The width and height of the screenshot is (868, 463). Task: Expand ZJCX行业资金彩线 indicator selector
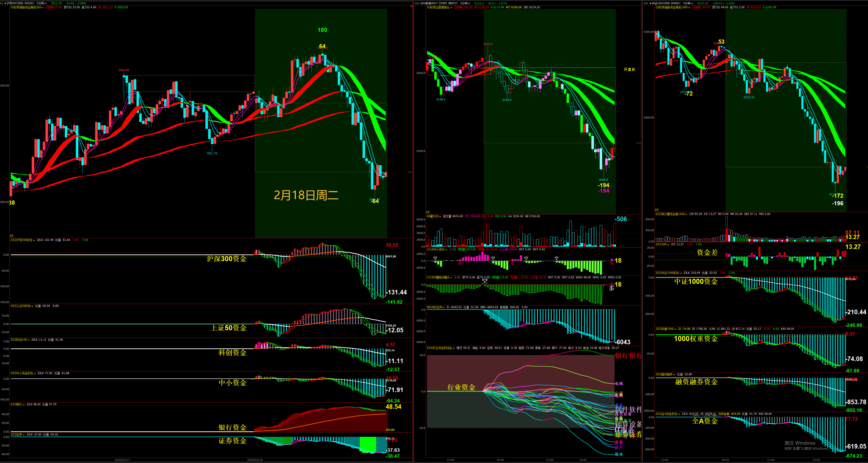[454, 348]
